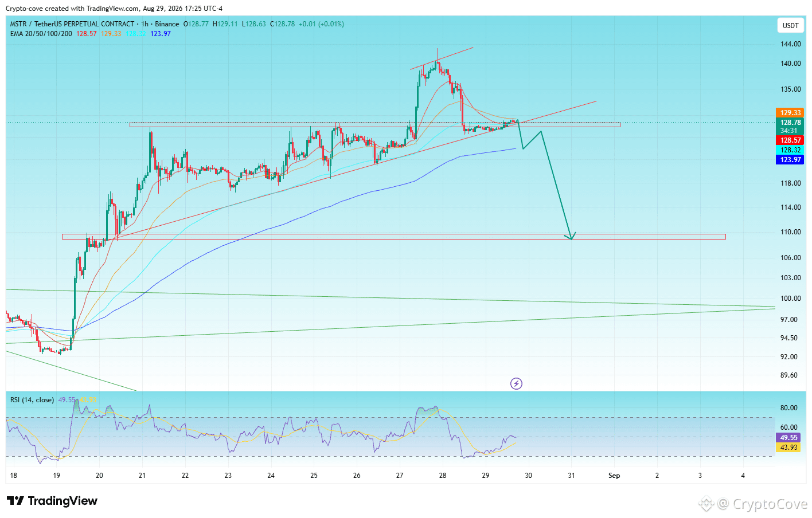Click the "114.00" price axis label
Screen dimensions: 812x518
791,207
